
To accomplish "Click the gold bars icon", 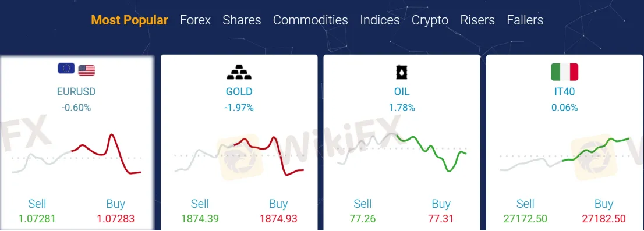I will pyautogui.click(x=239, y=72).
